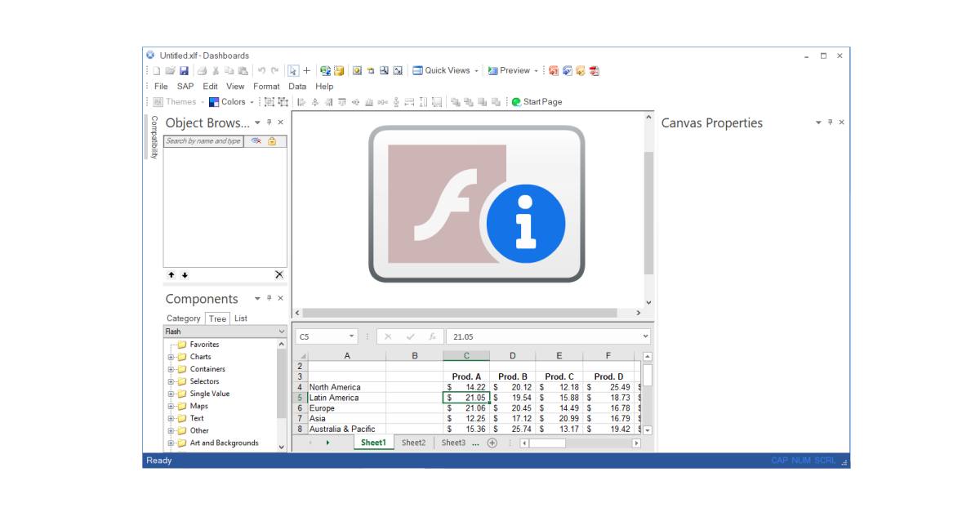
Task: Save the file with floppy disk icon
Action: pos(184,70)
